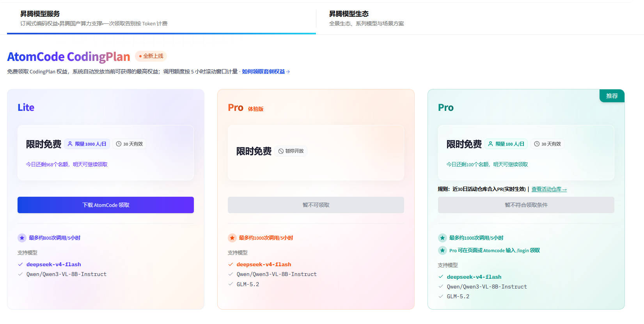Click the AtomCode CodingPlan heading
Viewport: 644px width, 324px height.
pos(69,57)
